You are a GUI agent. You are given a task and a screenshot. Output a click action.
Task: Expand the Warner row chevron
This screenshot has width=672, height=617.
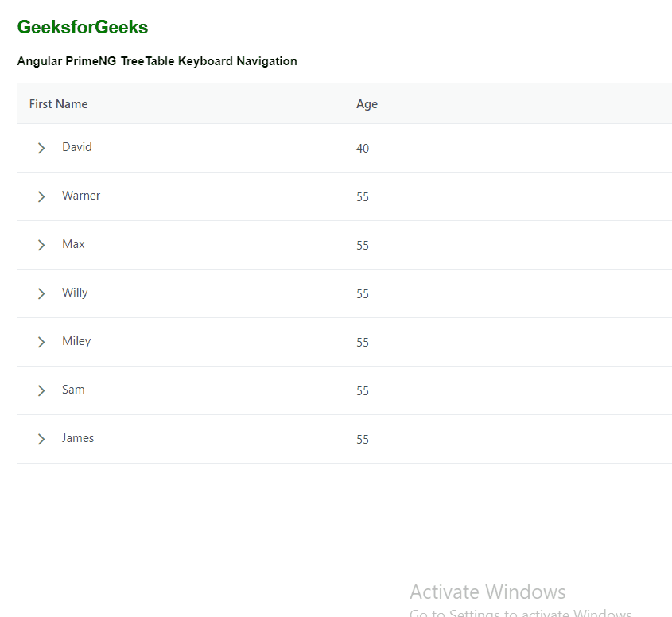coord(41,196)
